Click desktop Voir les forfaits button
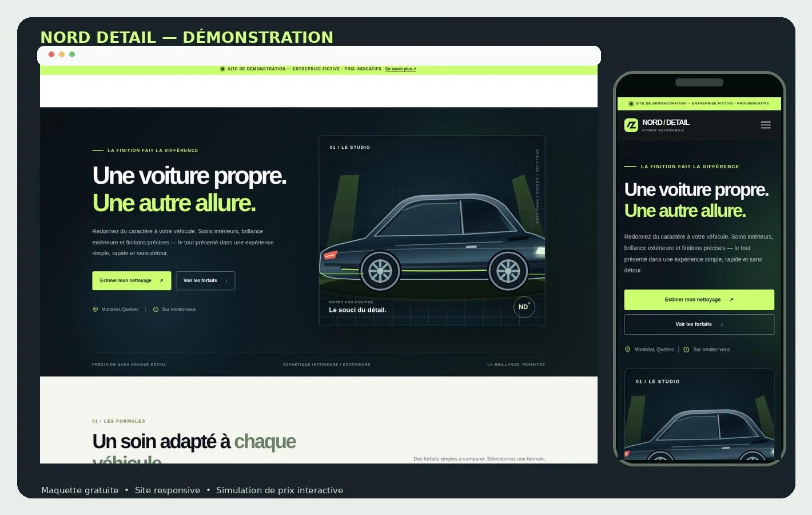The height and width of the screenshot is (515, 812). pos(205,280)
